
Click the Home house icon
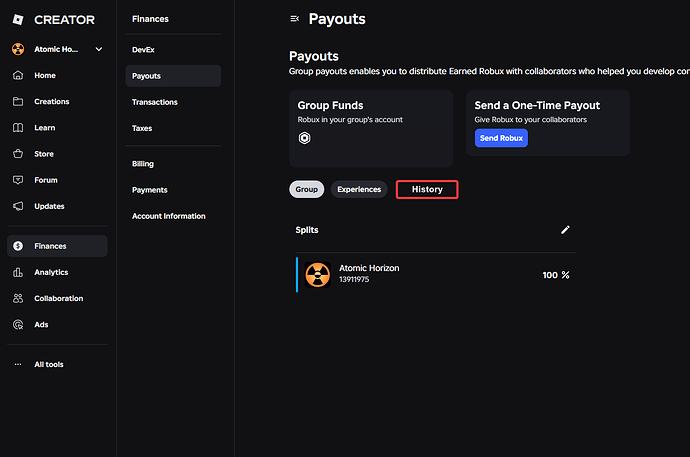[x=18, y=75]
